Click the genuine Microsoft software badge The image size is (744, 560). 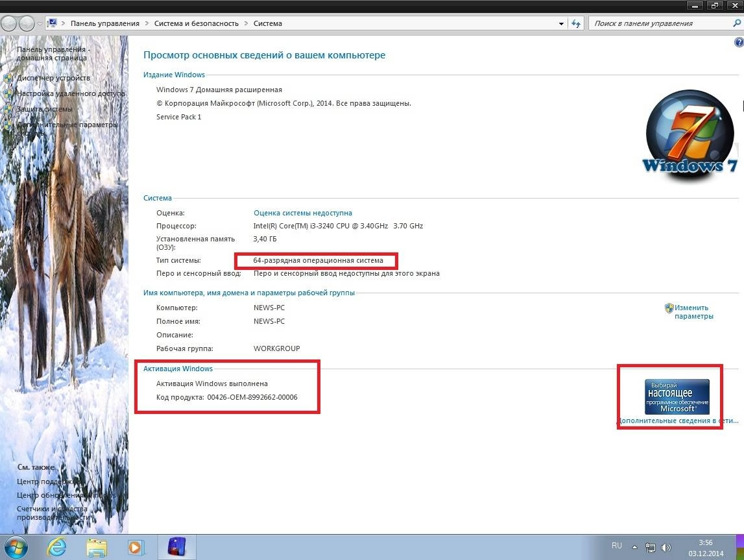pos(677,396)
